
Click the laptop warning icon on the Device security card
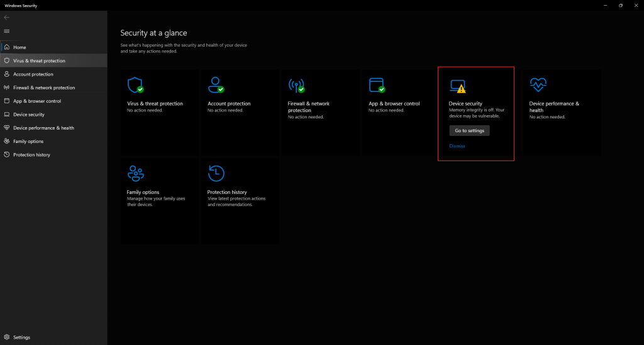(x=458, y=86)
